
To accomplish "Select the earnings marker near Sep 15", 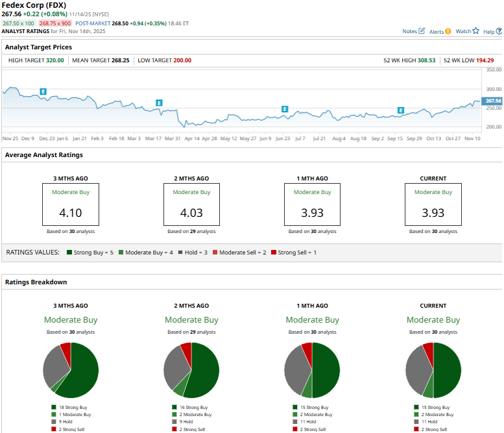I will (x=400, y=110).
